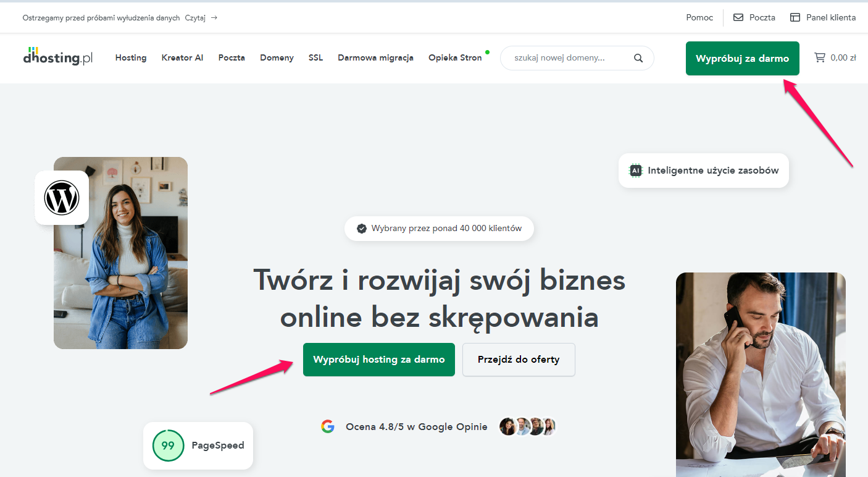Click the 99 PageSpeed score circle

coord(168,445)
